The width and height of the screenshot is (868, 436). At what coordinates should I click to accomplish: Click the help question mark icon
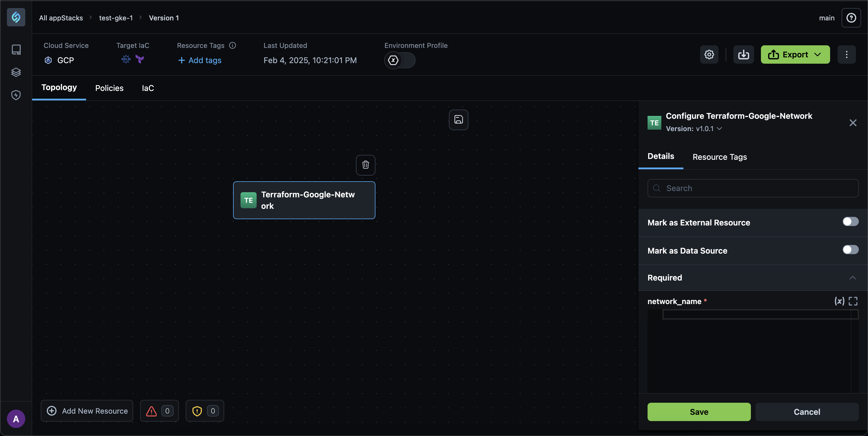point(851,18)
